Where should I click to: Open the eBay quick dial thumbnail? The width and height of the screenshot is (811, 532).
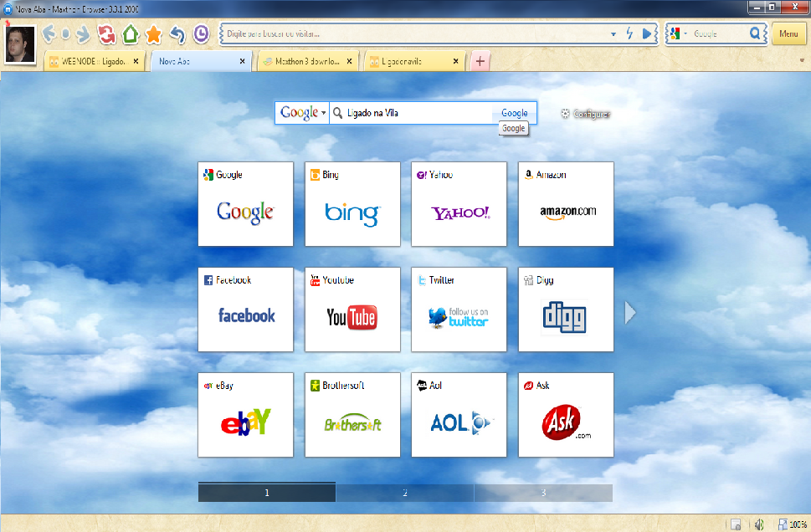tap(246, 415)
